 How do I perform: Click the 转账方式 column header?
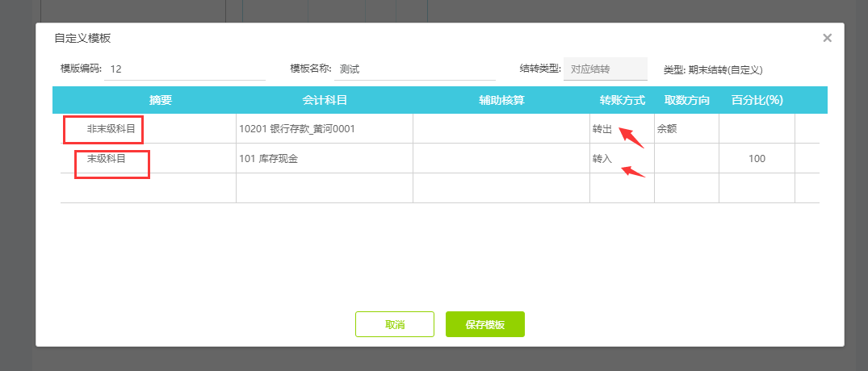coord(622,100)
